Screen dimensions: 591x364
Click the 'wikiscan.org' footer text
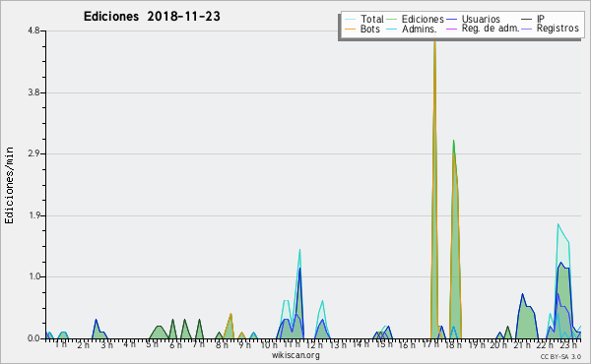(x=295, y=355)
